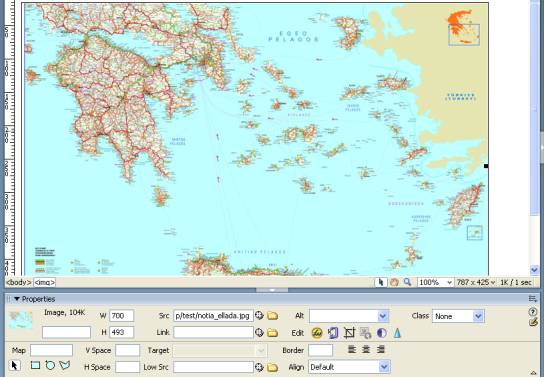
Task: Open the Class dropdown showing None
Action: coord(478,316)
